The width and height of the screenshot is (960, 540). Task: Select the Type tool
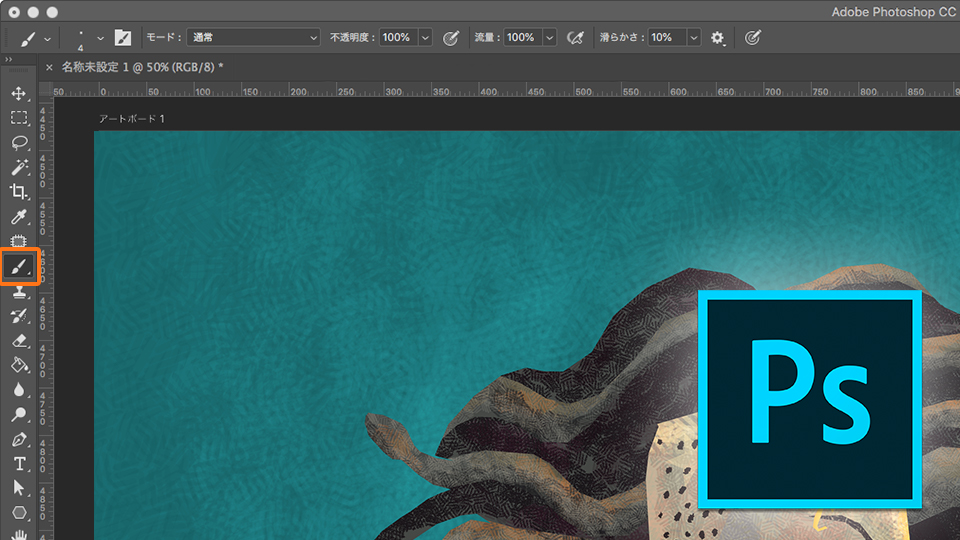pos(19,464)
